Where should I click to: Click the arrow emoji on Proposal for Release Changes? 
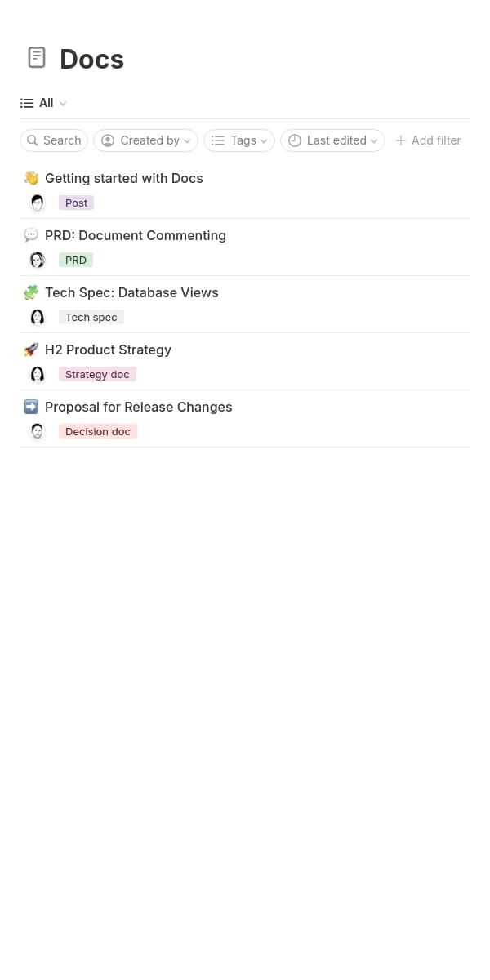[x=30, y=407]
